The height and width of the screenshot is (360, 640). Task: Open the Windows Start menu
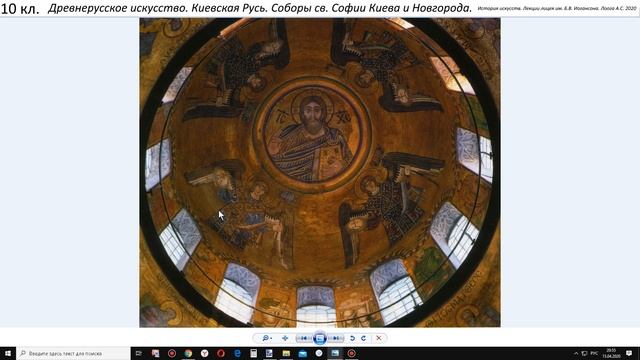tap(8, 353)
